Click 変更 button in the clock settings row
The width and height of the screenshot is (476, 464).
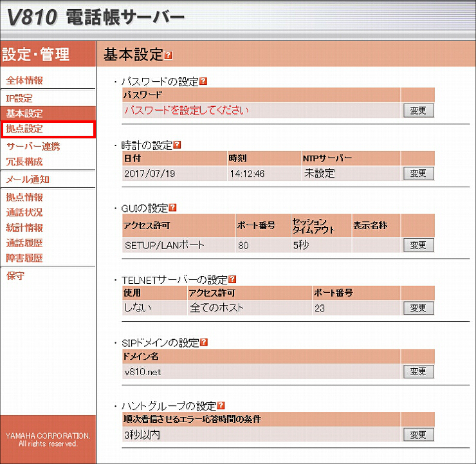click(418, 173)
